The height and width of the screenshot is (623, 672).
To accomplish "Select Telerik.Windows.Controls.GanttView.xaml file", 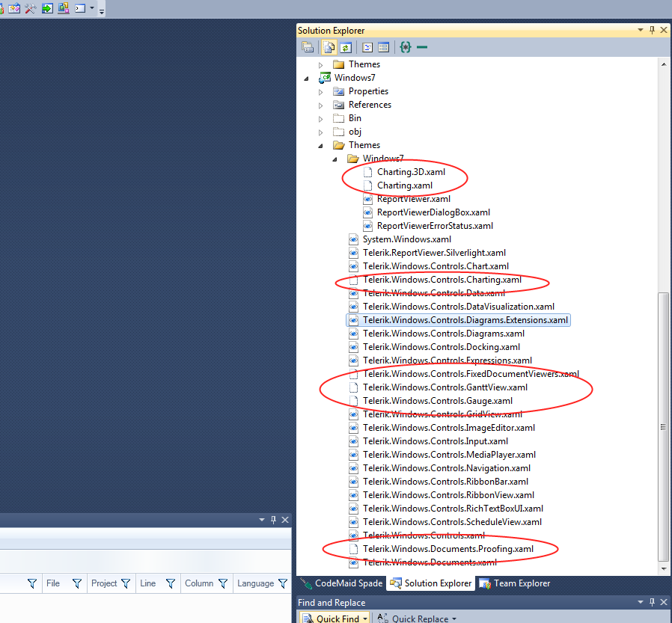I will pos(445,387).
